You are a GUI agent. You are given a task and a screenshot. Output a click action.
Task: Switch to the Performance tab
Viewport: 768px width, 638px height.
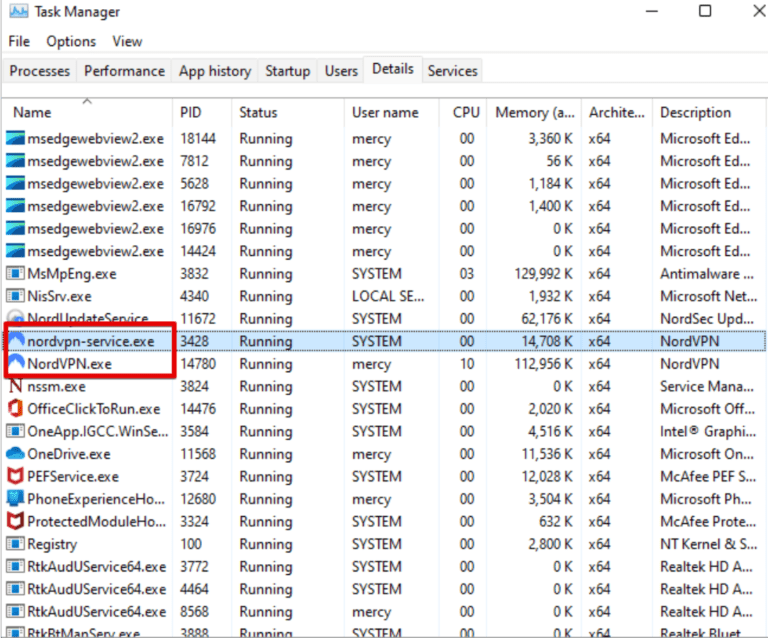124,71
